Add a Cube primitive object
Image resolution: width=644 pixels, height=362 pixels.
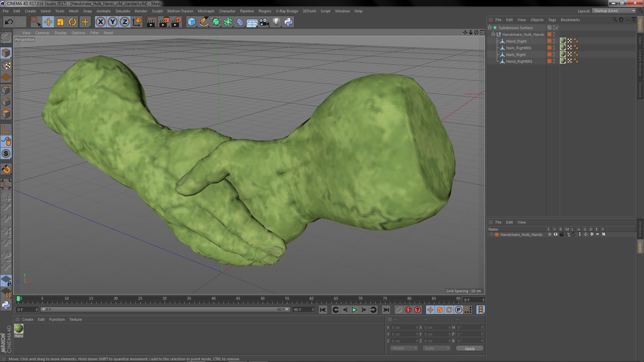[x=192, y=22]
